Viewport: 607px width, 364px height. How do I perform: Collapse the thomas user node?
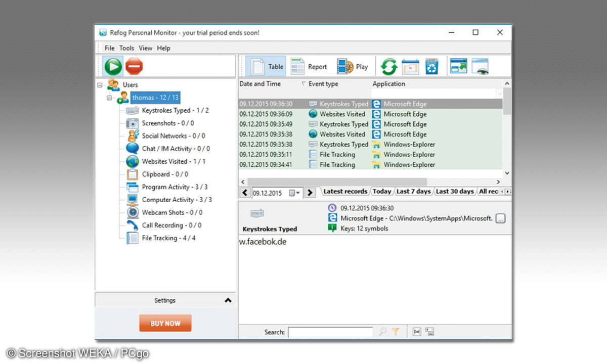point(110,98)
